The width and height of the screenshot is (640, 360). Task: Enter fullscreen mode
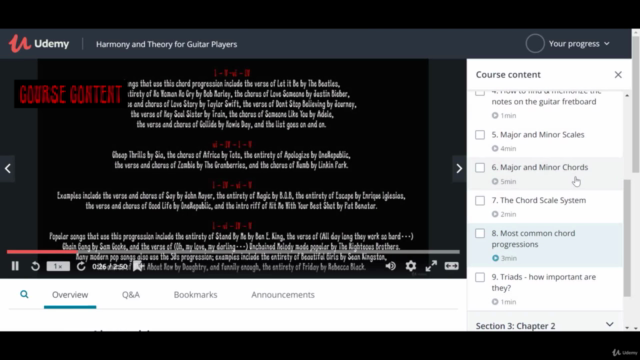coord(431,266)
